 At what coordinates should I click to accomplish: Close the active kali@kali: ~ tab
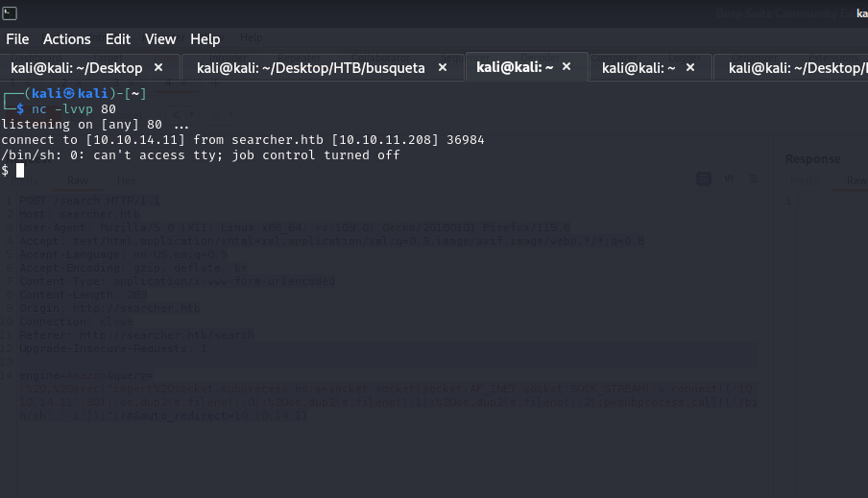567,66
